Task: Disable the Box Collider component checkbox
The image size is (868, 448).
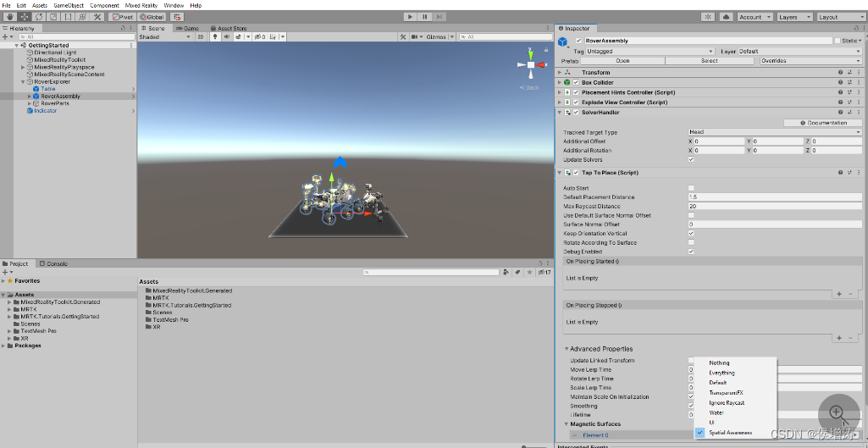Action: point(576,82)
